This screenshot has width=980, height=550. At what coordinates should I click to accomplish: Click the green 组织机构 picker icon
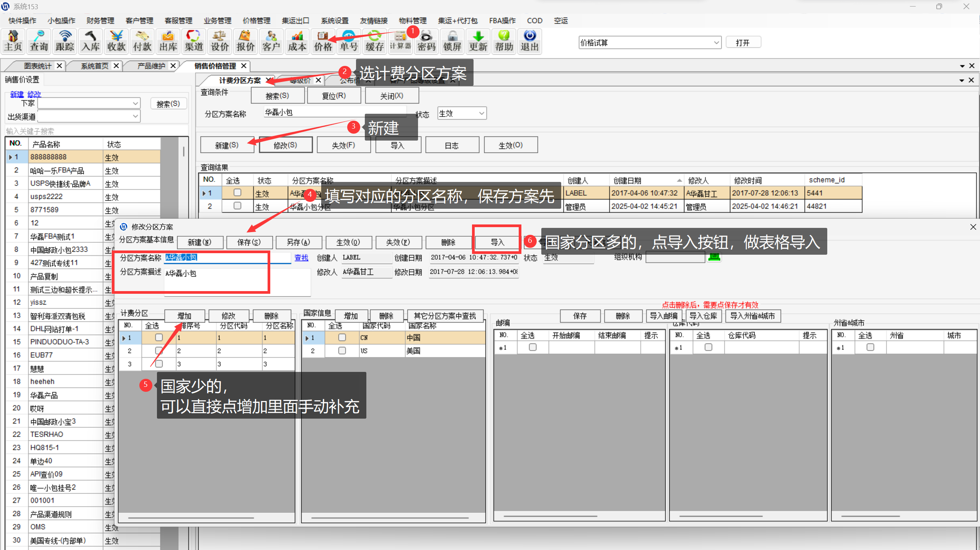[714, 257]
